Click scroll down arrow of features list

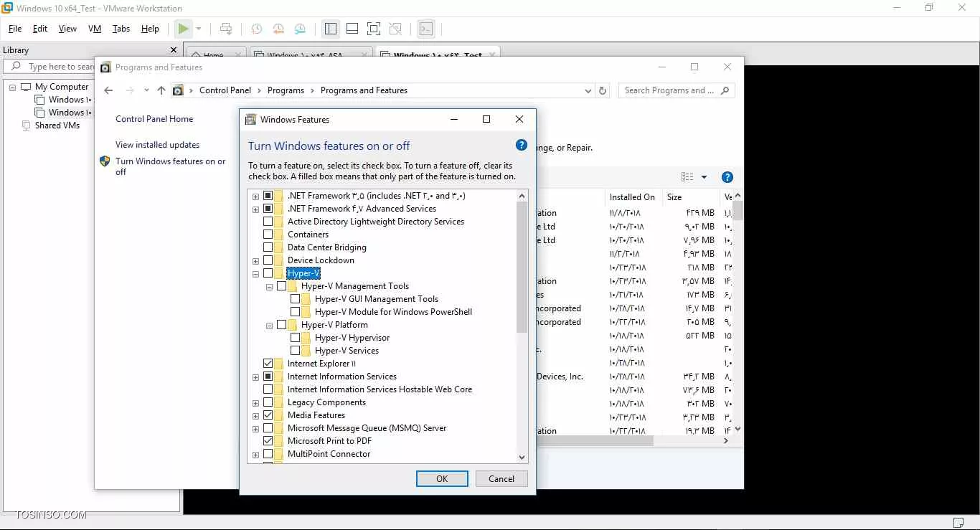pos(522,457)
